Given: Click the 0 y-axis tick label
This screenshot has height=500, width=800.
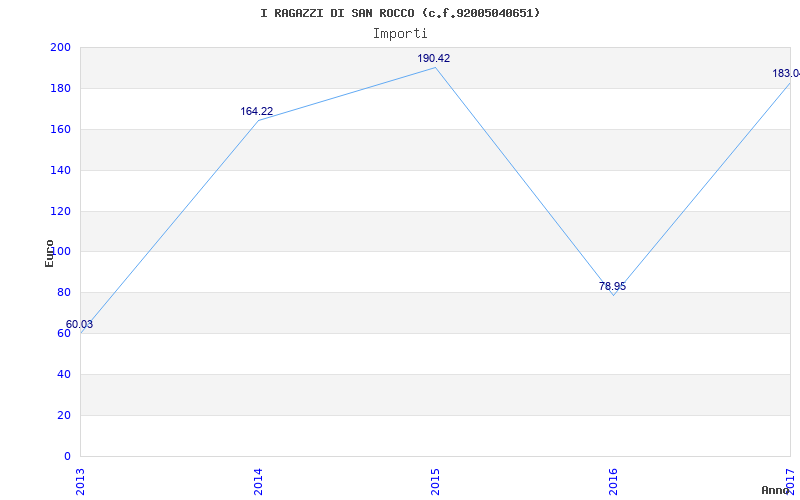Looking at the screenshot, I should pos(67,456).
